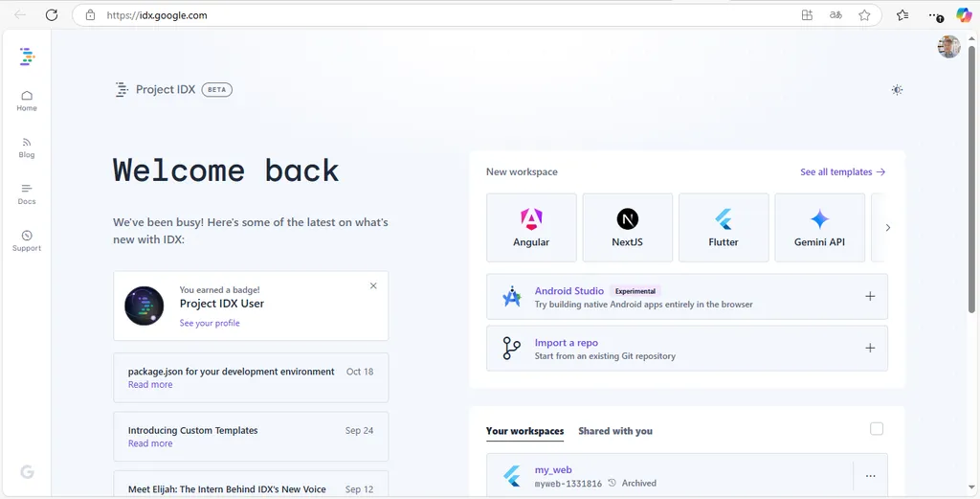Add page to favorites star icon
Viewport: 980px width, 499px height.
[x=864, y=15]
